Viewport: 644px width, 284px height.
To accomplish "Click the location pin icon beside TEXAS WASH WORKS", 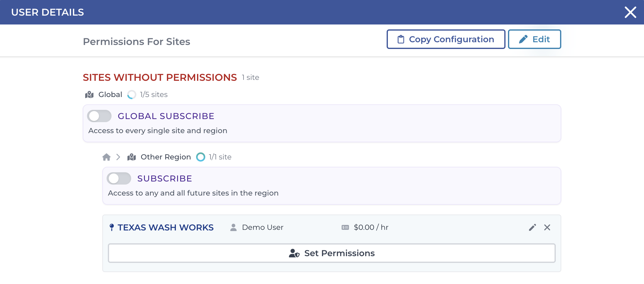I will tap(112, 227).
